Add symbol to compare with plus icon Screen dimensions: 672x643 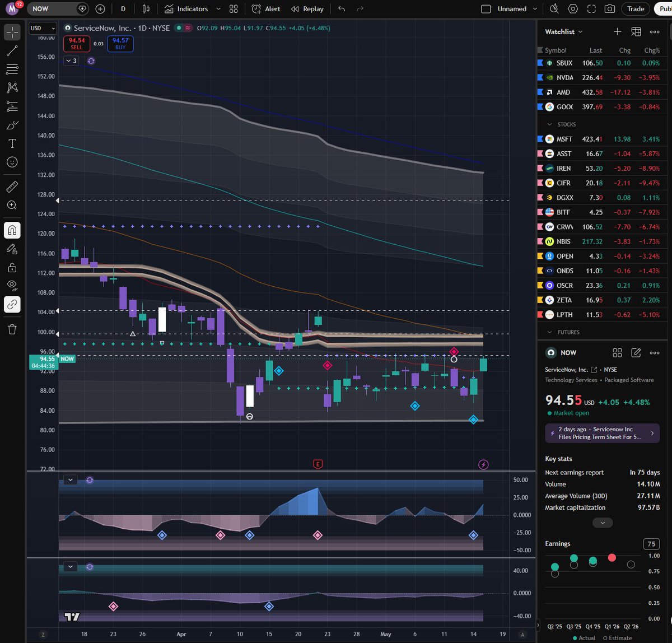pos(100,9)
